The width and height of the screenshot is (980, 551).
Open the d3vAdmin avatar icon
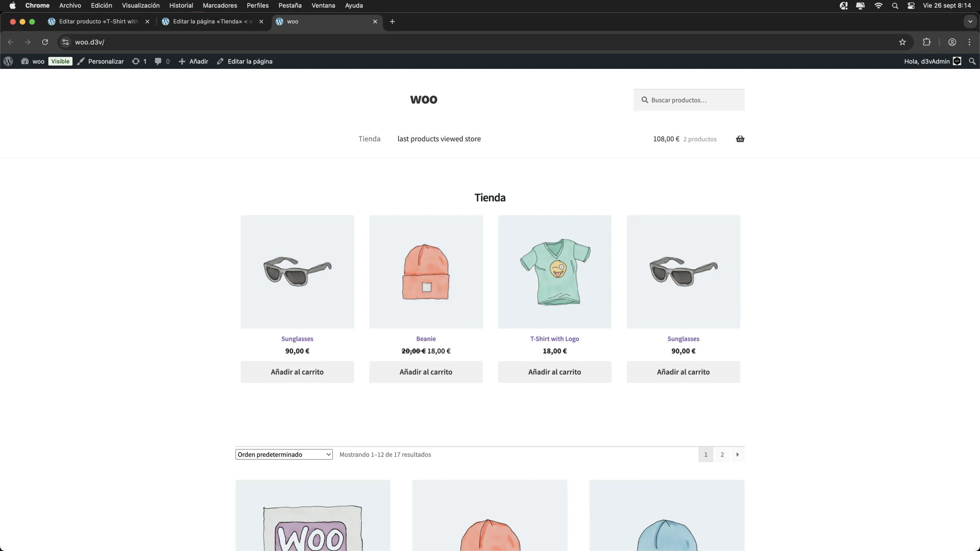[x=957, y=61]
